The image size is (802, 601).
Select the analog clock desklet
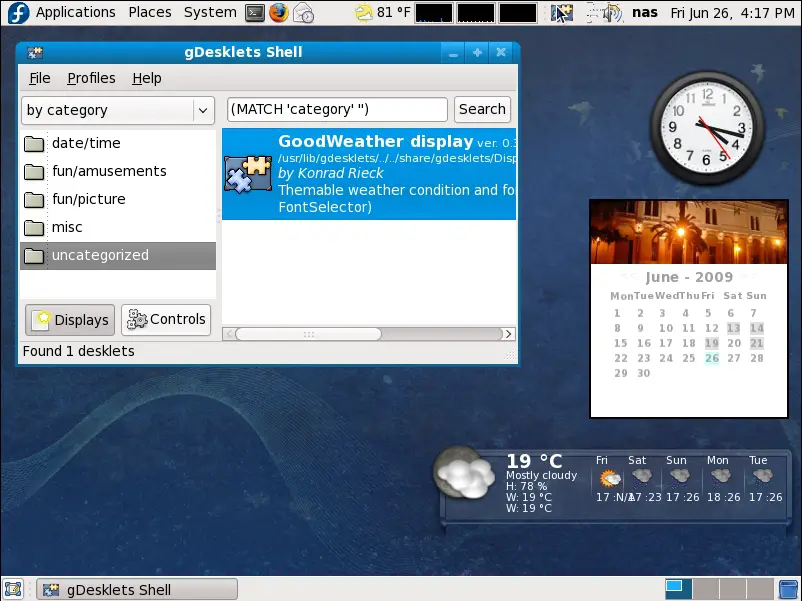(x=706, y=127)
